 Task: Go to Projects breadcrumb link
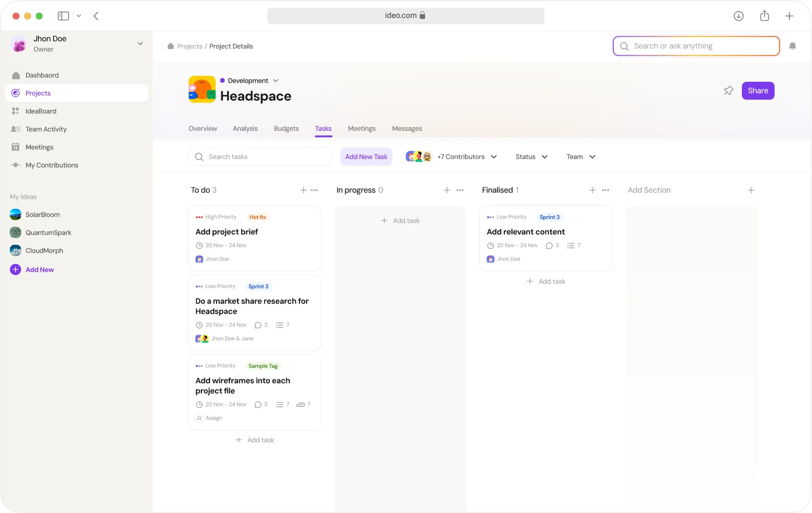click(x=190, y=46)
